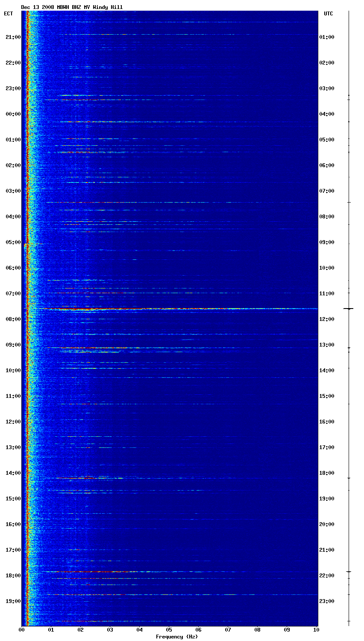The height and width of the screenshot is (641, 364).
Task: Pick the 13:00 label on UTC axis
Action: pos(327,345)
